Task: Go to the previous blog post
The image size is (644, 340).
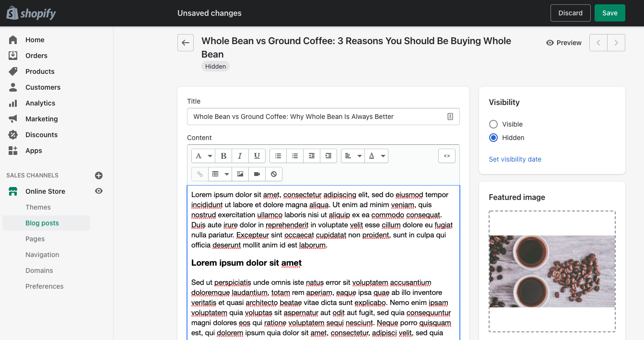Action: pyautogui.click(x=598, y=43)
